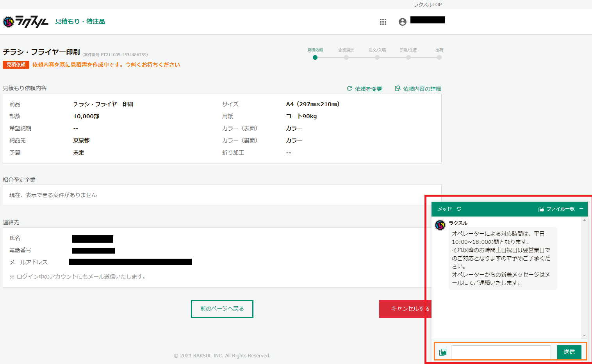Open the apps grid menu icon
The height and width of the screenshot is (364, 592).
click(383, 22)
